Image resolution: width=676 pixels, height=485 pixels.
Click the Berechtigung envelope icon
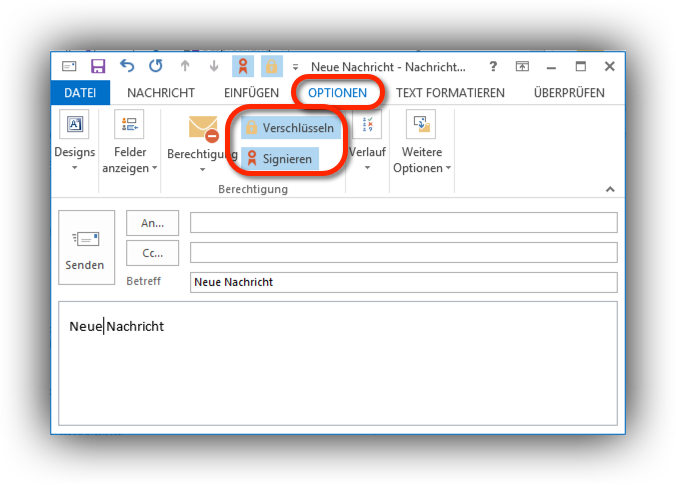click(x=203, y=128)
